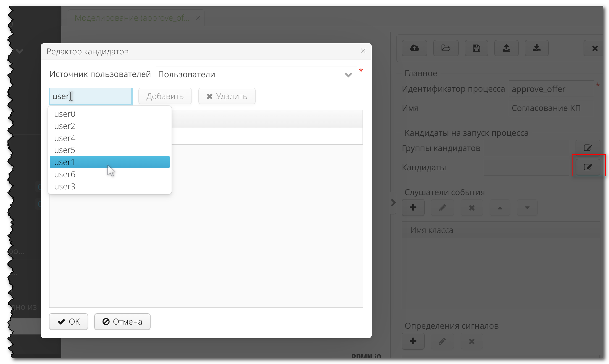Click the save floppy disk icon
Screen dimensions: 609x364
(x=476, y=48)
